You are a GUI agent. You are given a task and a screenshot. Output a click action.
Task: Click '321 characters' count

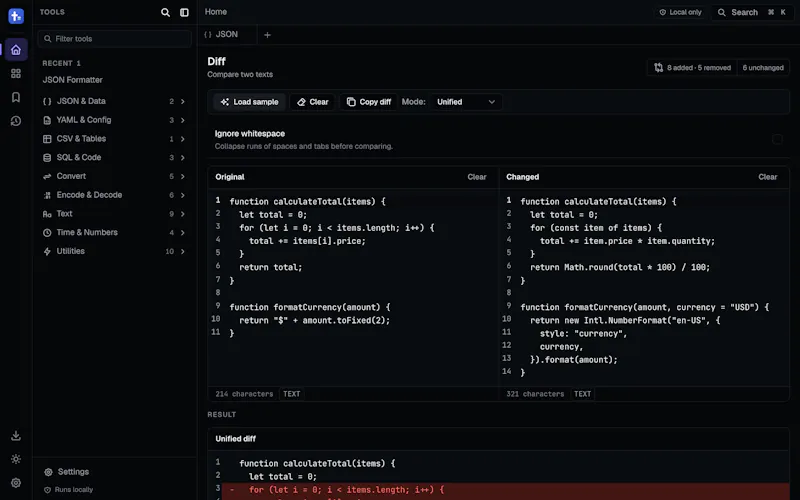click(x=535, y=394)
